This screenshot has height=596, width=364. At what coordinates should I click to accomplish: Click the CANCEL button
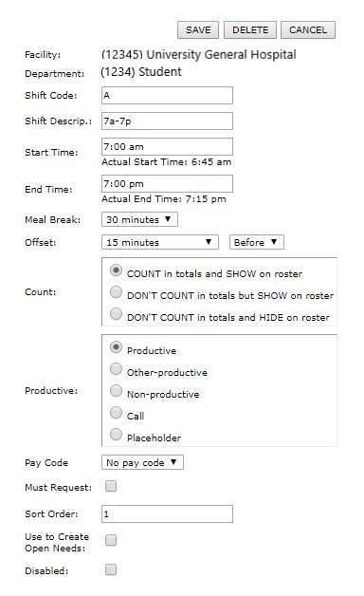pos(308,30)
